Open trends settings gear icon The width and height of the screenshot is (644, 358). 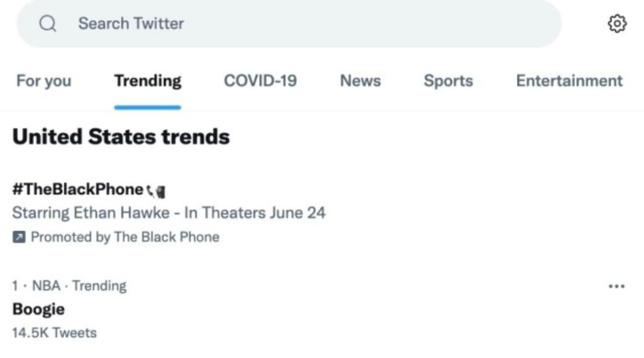click(617, 24)
